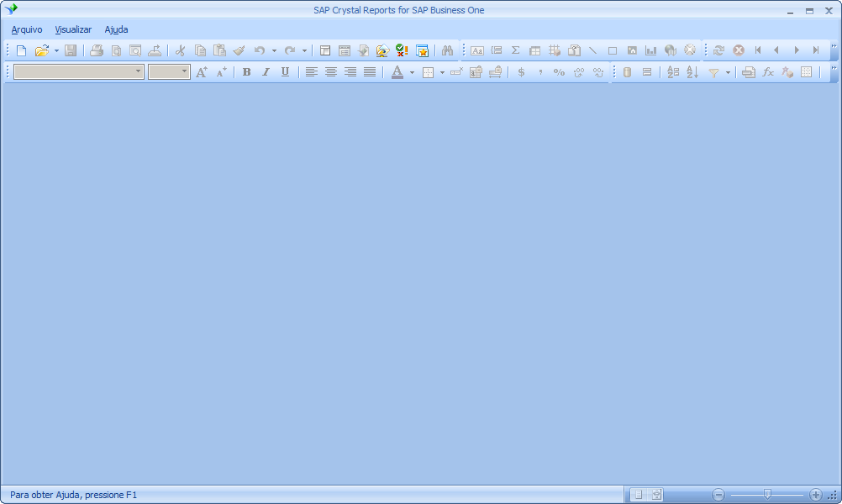Expand the redo history dropdown arrow
The height and width of the screenshot is (504, 842).
tap(304, 50)
